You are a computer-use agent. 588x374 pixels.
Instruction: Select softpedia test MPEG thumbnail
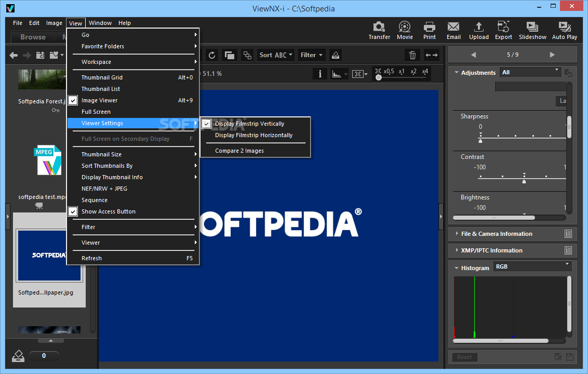click(x=48, y=161)
